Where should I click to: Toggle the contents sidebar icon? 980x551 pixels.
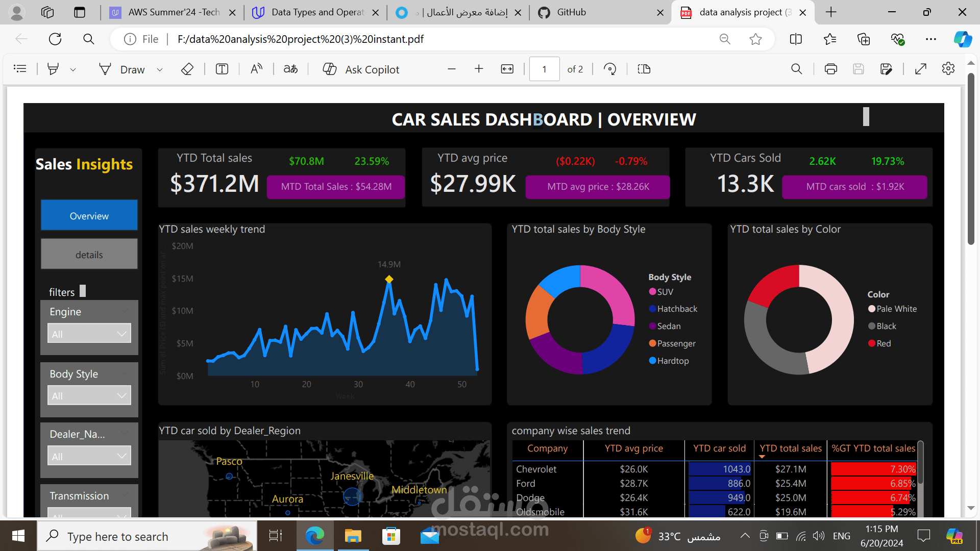(20, 69)
